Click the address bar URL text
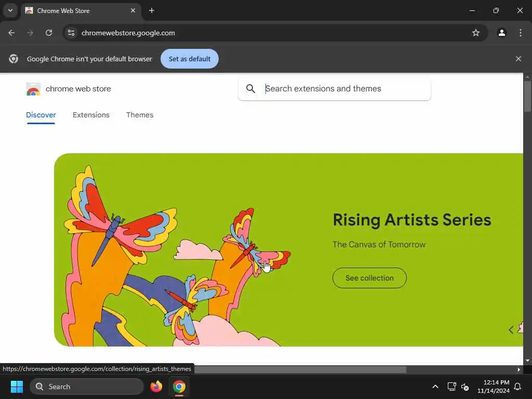This screenshot has width=532, height=399. tap(128, 33)
